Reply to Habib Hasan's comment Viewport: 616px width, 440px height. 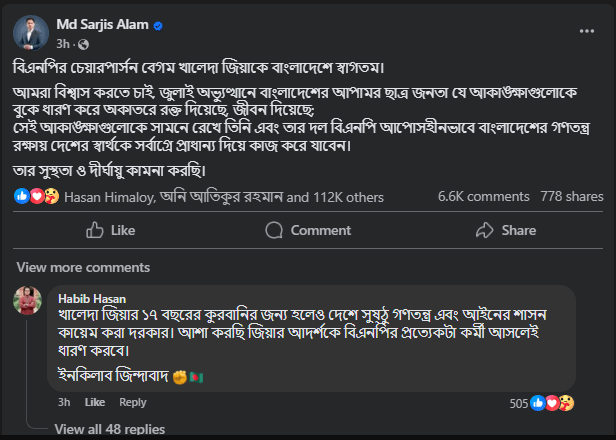click(132, 402)
